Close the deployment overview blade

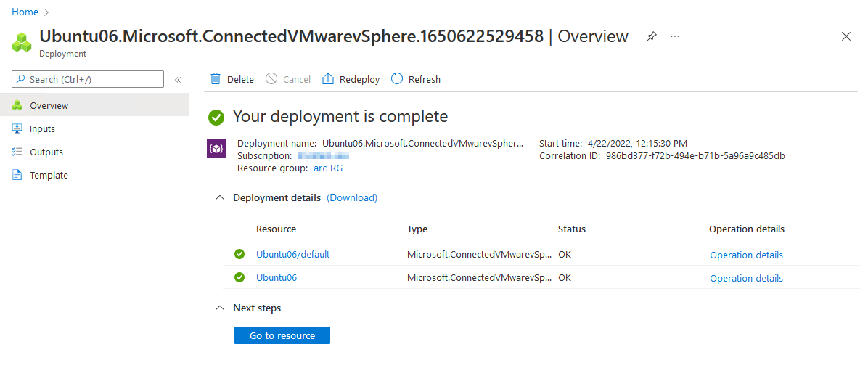pyautogui.click(x=846, y=36)
